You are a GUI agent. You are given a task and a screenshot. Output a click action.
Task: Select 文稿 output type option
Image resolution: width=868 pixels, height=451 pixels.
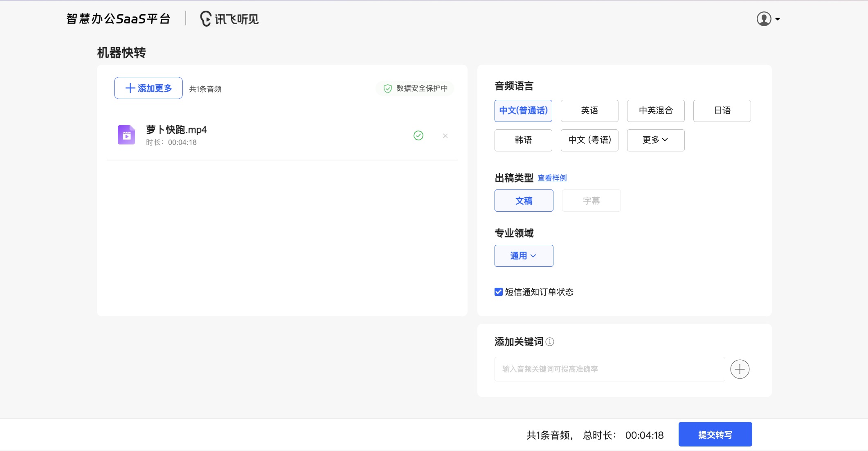pyautogui.click(x=524, y=200)
